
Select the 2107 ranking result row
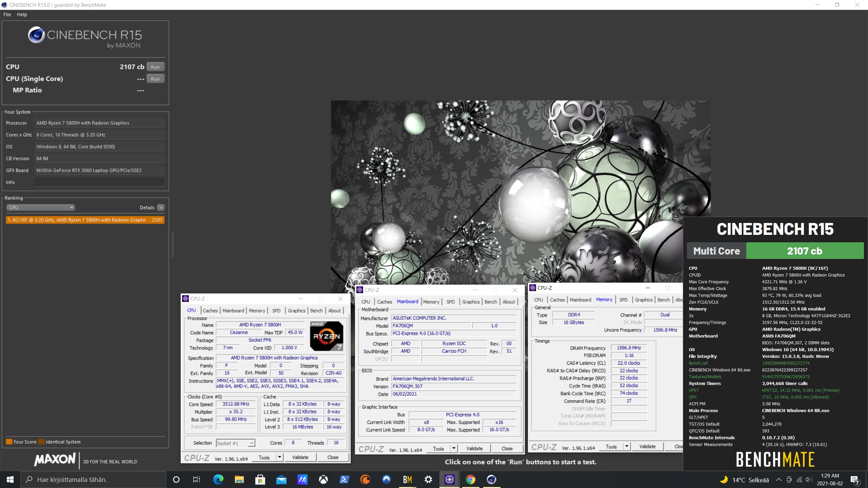(x=85, y=220)
